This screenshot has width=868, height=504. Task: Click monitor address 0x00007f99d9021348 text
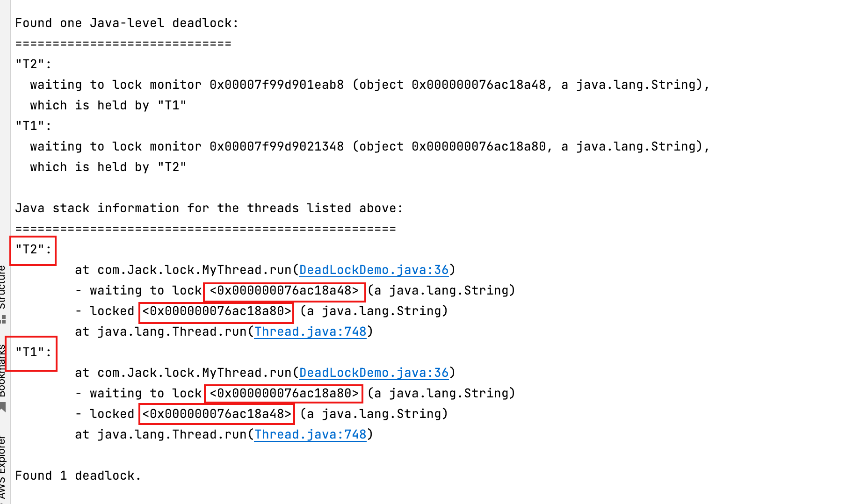276,147
